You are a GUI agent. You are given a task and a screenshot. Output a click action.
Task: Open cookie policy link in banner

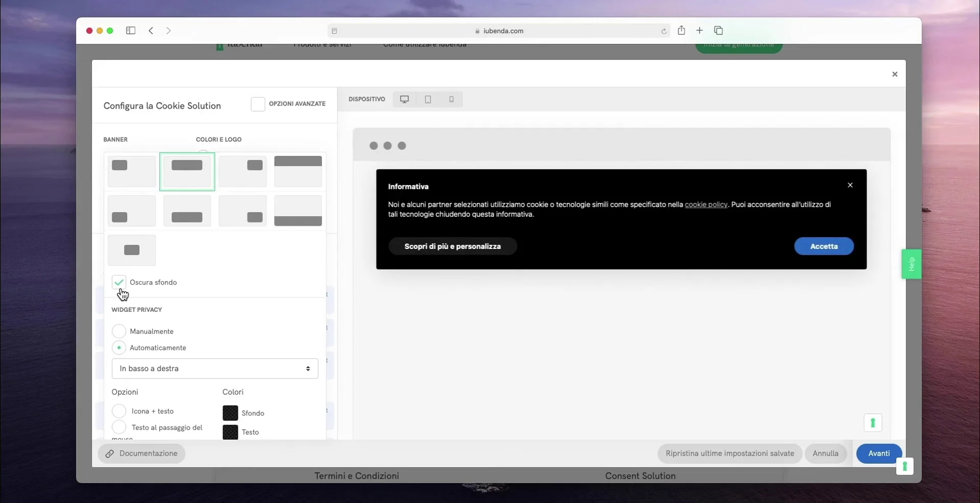click(706, 205)
